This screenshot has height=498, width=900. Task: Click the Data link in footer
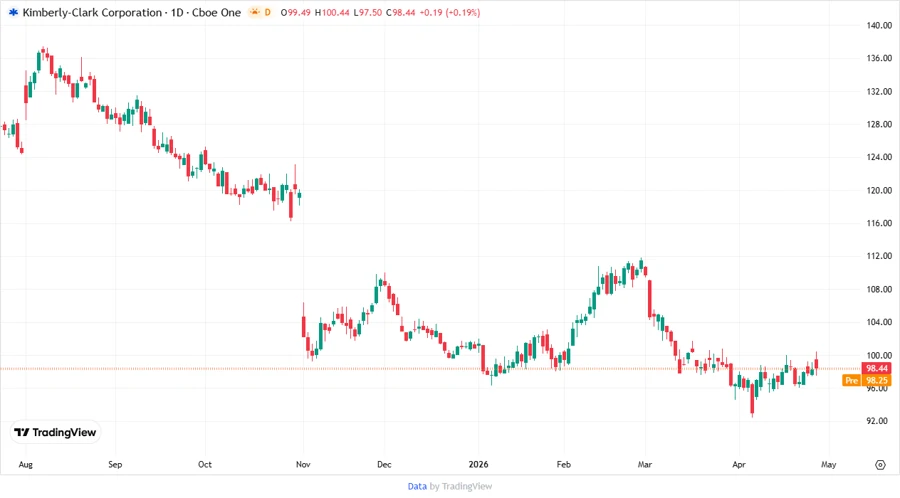pos(417,486)
